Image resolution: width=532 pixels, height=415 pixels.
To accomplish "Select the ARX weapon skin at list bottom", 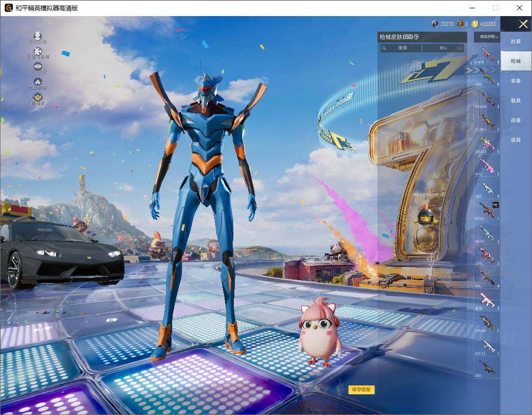I will (487, 368).
